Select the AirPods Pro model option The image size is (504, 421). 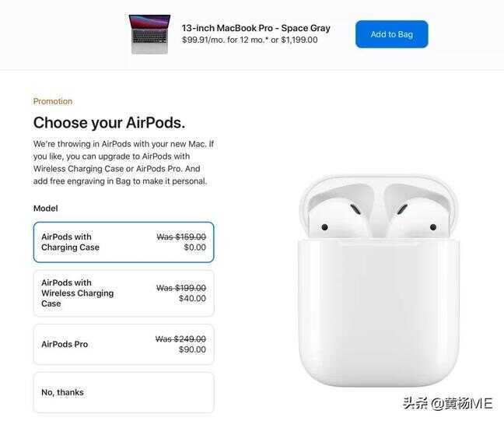click(124, 344)
